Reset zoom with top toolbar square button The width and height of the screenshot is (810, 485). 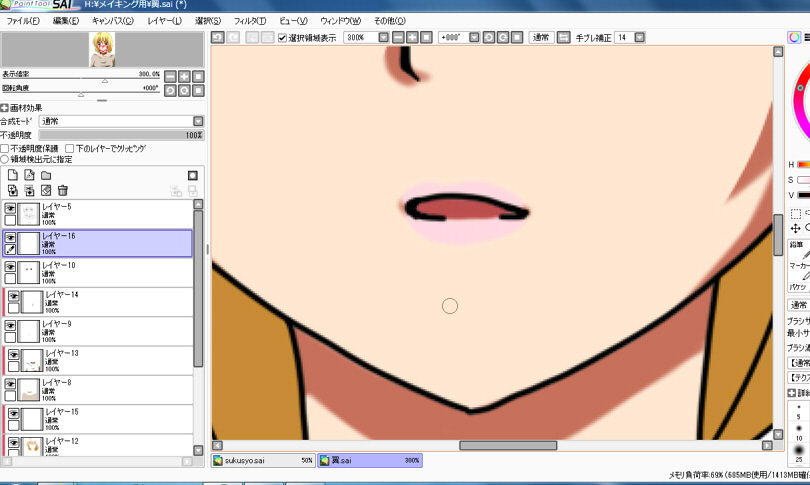pyautogui.click(x=426, y=37)
